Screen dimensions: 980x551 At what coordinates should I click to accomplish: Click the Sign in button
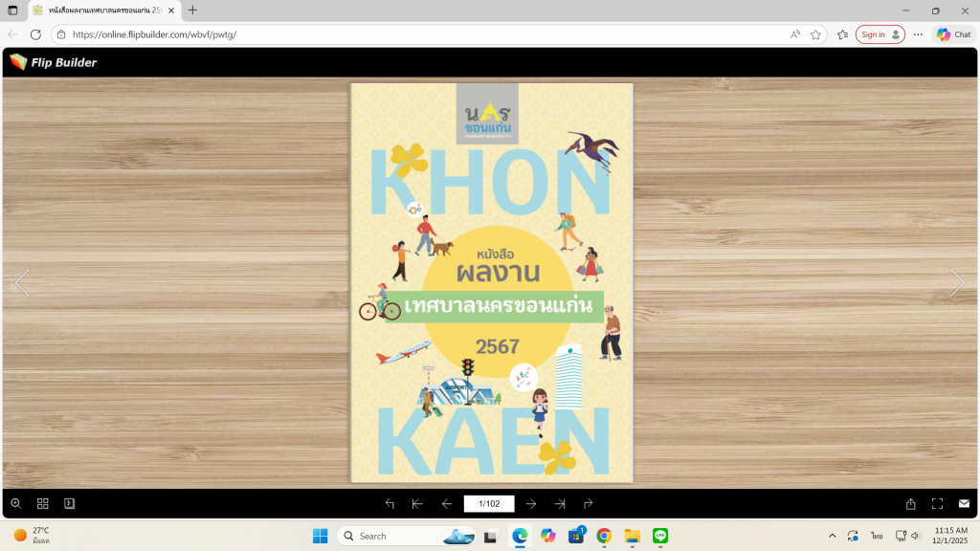point(880,34)
